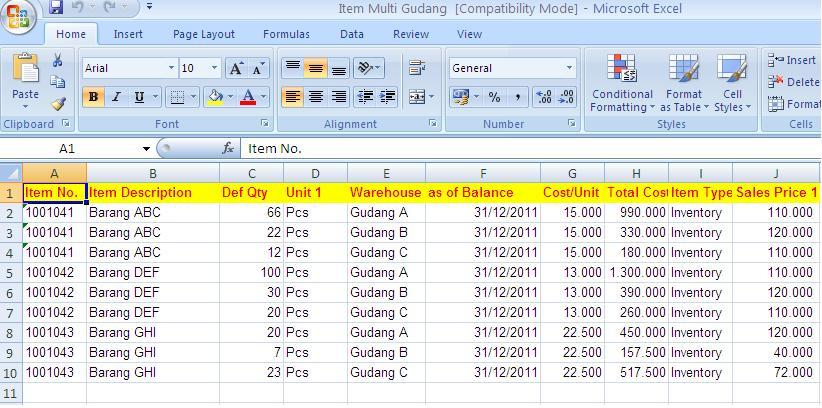
Task: Open the font size 10 dropdown
Action: 214,68
